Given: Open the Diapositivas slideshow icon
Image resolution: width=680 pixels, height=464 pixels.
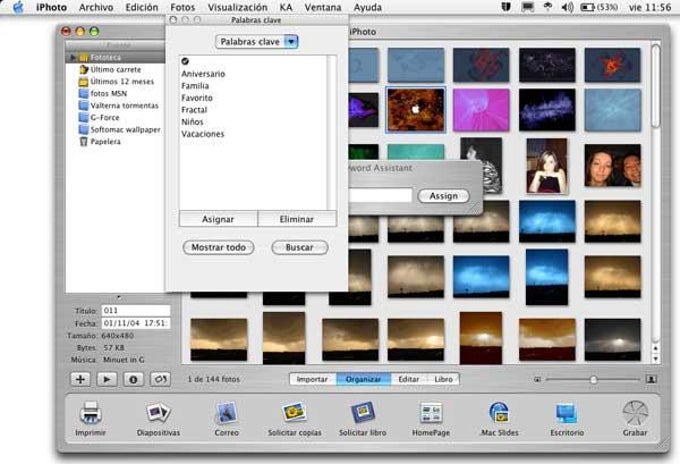Looking at the screenshot, I should click(x=158, y=412).
